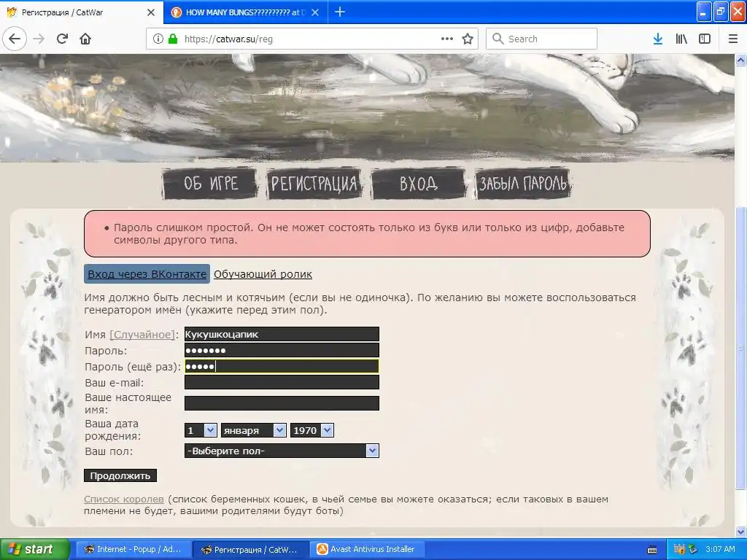Click the page scrollbar up arrow
This screenshot has width=747, height=560.
740,60
